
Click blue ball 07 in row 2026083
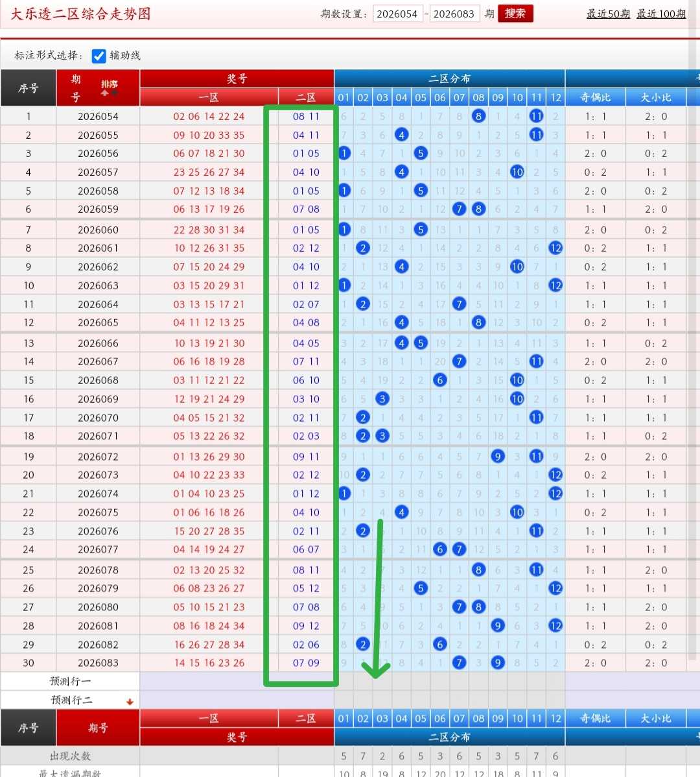coord(459,663)
